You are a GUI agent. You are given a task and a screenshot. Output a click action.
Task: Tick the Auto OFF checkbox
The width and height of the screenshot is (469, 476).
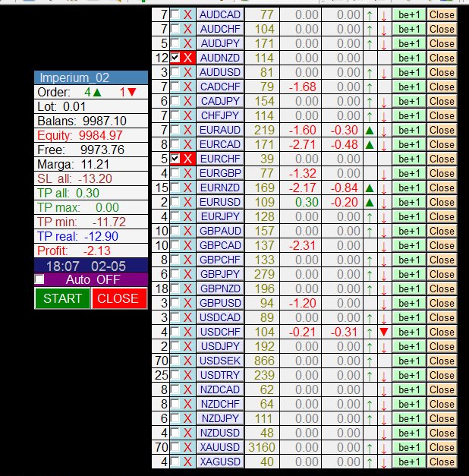click(39, 279)
